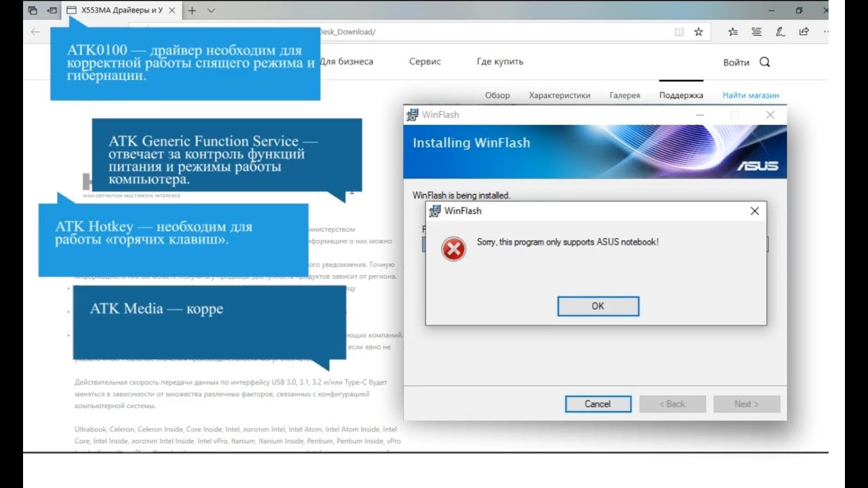Open the Edge favorites hub
The width and height of the screenshot is (868, 488).
733,32
